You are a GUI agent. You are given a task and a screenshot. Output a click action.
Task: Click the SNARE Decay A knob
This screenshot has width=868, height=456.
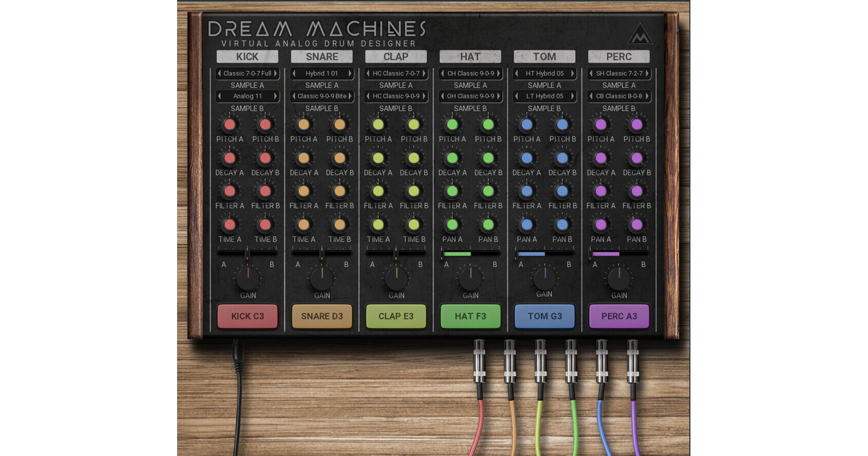pyautogui.click(x=303, y=158)
